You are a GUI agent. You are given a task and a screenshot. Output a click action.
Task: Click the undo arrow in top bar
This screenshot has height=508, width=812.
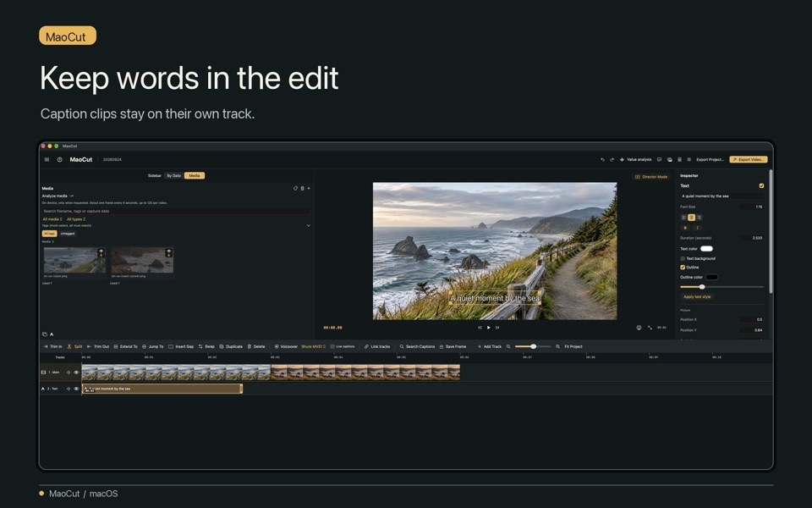pyautogui.click(x=602, y=160)
